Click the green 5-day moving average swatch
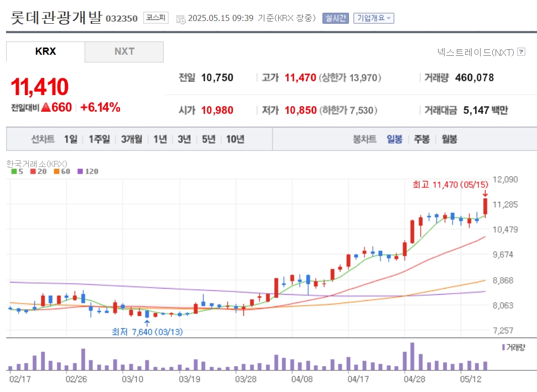This screenshot has width=537, height=392. tap(14, 171)
